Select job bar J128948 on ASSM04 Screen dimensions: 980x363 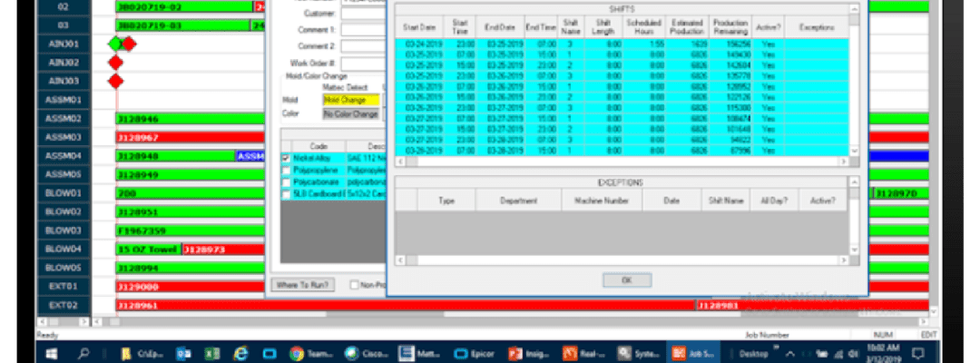pyautogui.click(x=175, y=156)
